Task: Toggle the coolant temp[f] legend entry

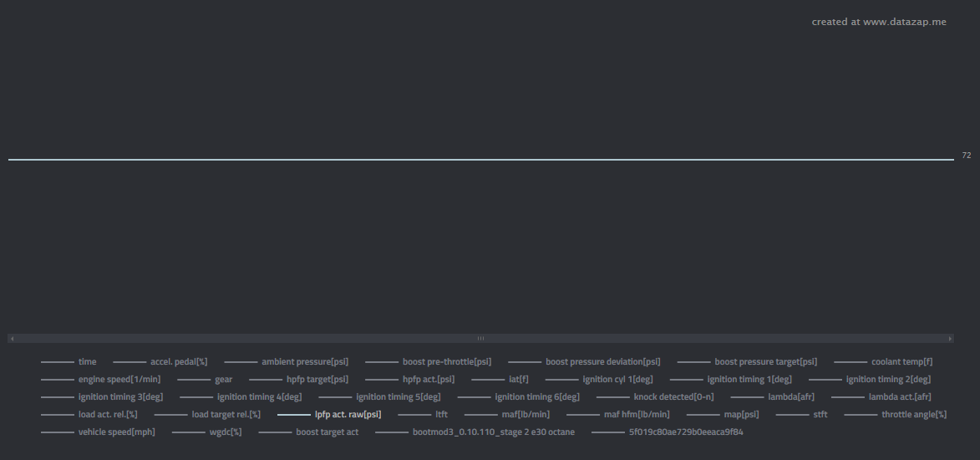Action: click(901, 362)
